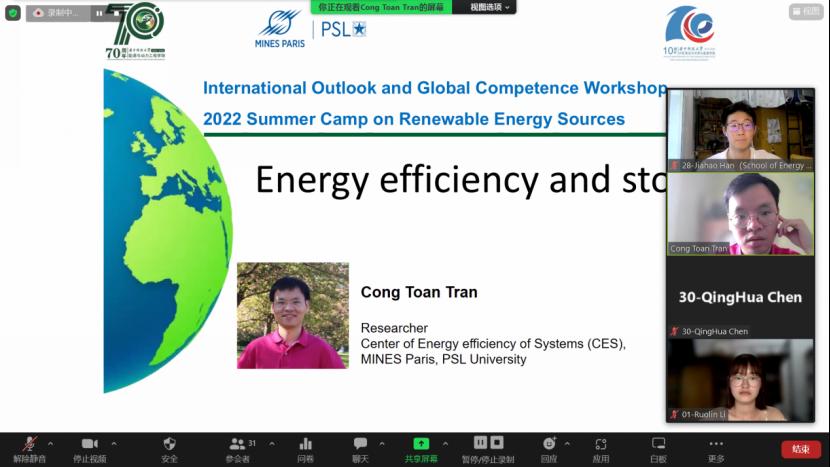
Task: Click the stop recording square in bottom toolbar
Action: point(497,443)
